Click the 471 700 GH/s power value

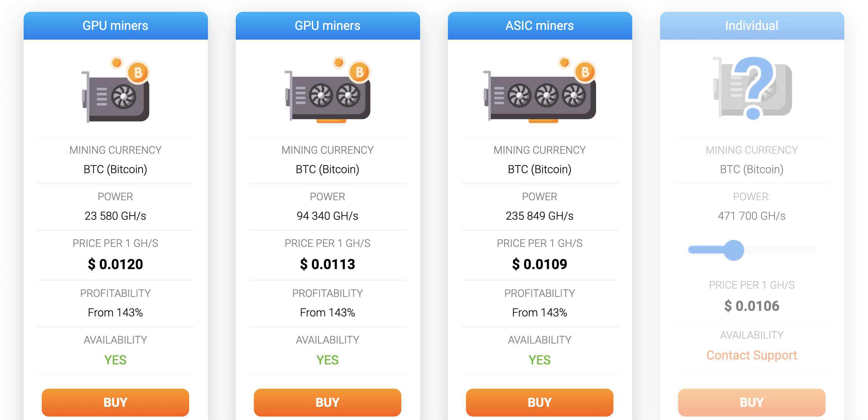pos(752,216)
